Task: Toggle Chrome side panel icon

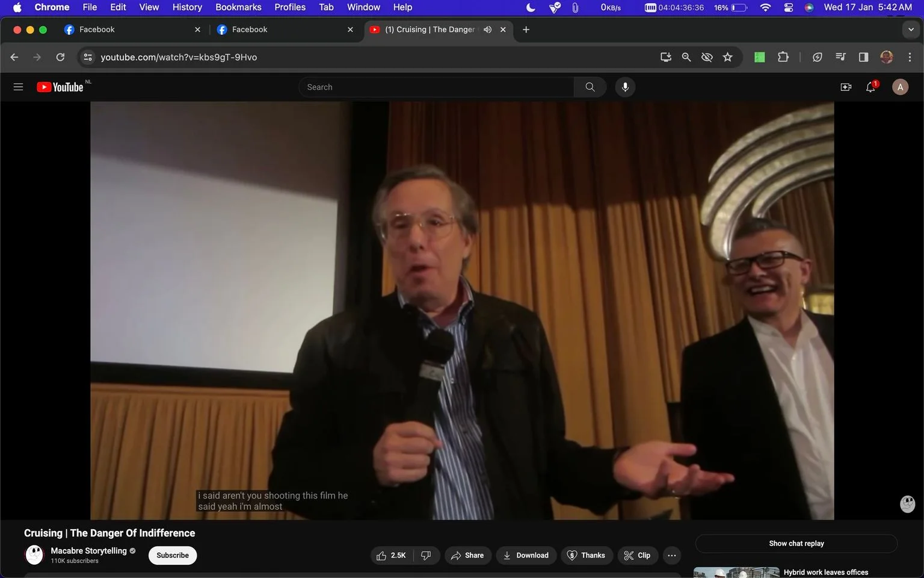Action: point(863,57)
